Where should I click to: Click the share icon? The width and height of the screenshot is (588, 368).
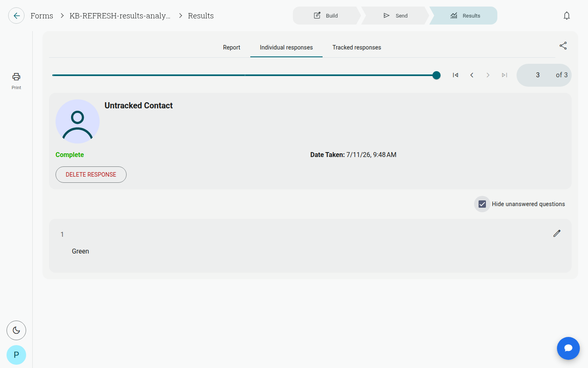click(563, 46)
